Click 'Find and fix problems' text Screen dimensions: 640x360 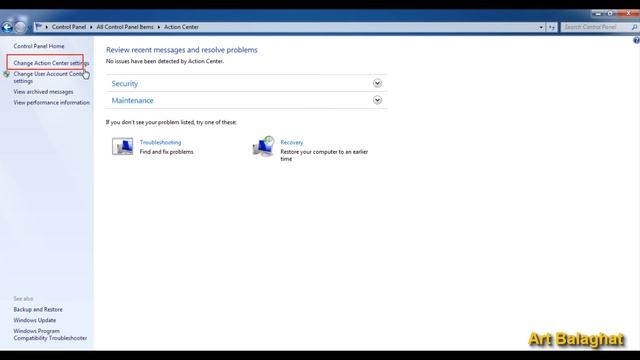[167, 152]
